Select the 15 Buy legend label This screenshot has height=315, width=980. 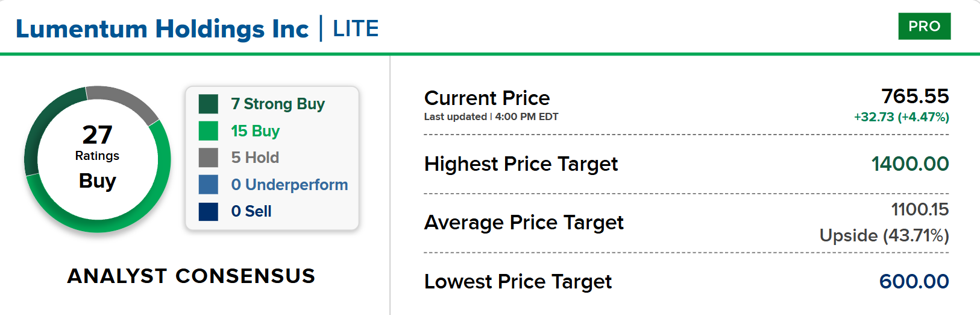point(256,131)
